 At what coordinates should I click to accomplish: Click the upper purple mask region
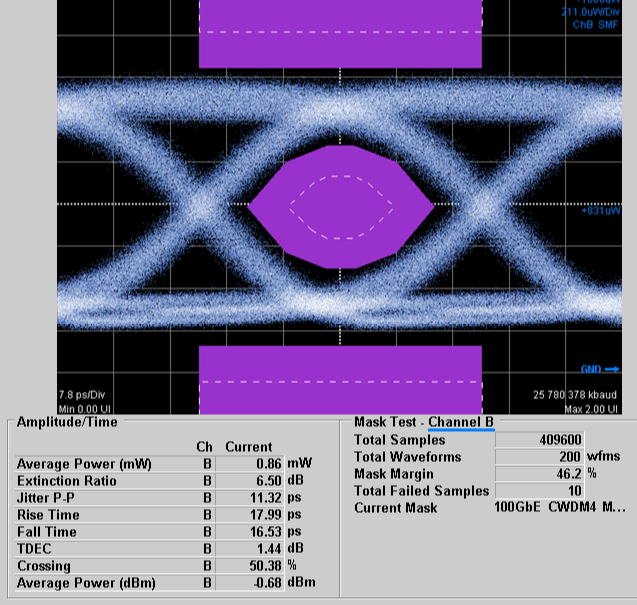click(x=341, y=33)
